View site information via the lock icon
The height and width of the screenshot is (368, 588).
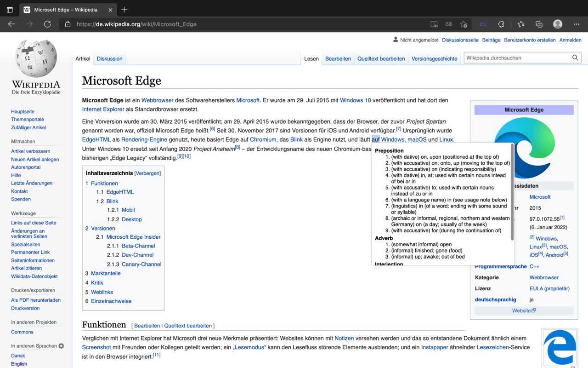68,24
